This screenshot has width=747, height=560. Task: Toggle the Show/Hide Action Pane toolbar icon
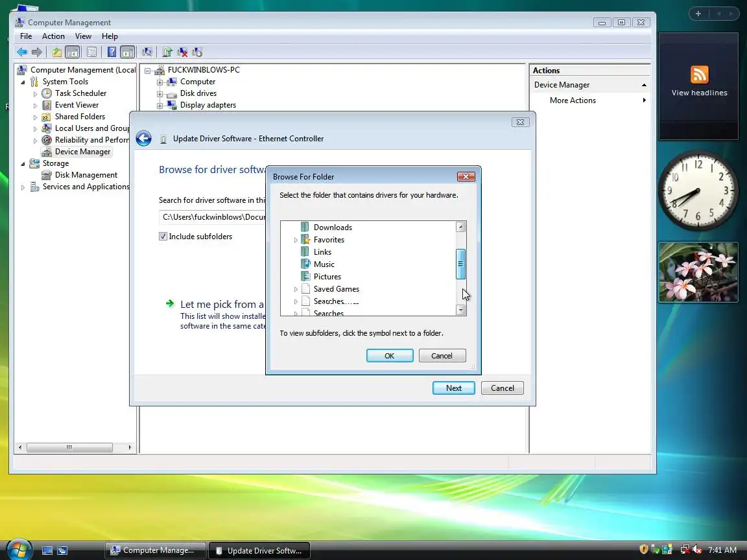(127, 52)
